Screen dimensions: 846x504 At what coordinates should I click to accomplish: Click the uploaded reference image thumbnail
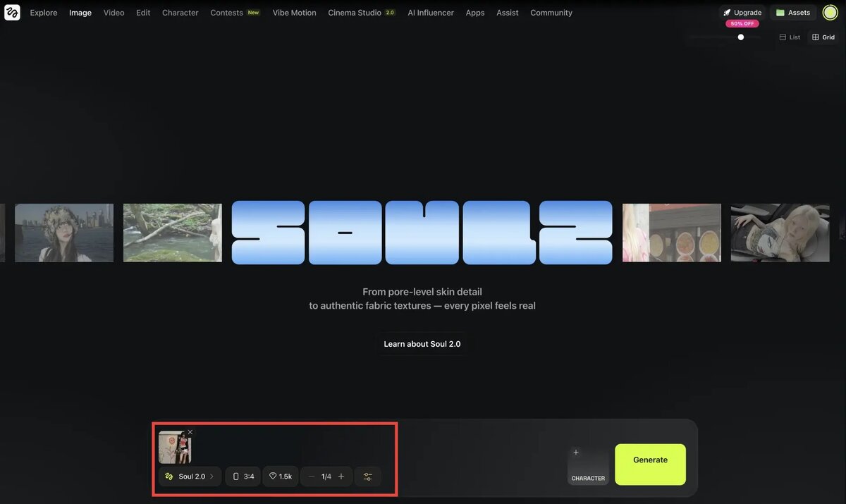(175, 447)
